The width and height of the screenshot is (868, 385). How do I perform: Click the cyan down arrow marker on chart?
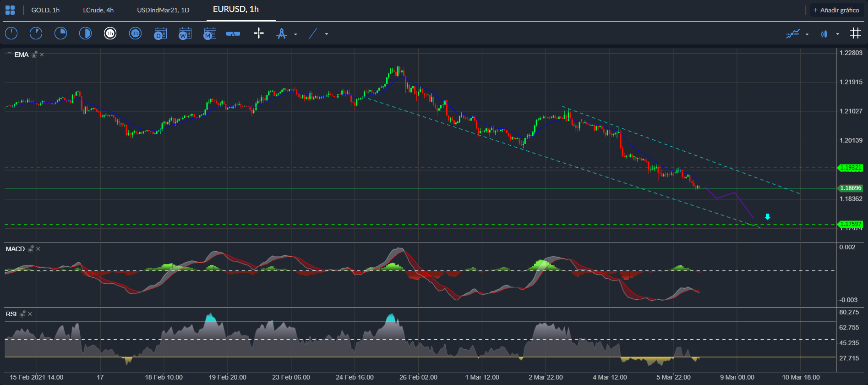pyautogui.click(x=768, y=217)
